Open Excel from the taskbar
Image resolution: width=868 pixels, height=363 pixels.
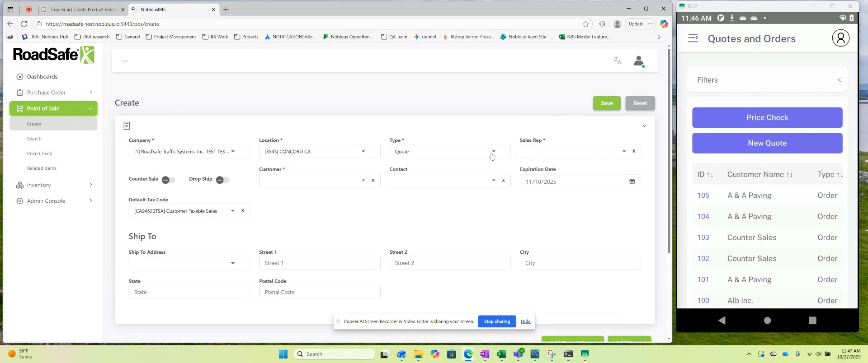point(501,354)
